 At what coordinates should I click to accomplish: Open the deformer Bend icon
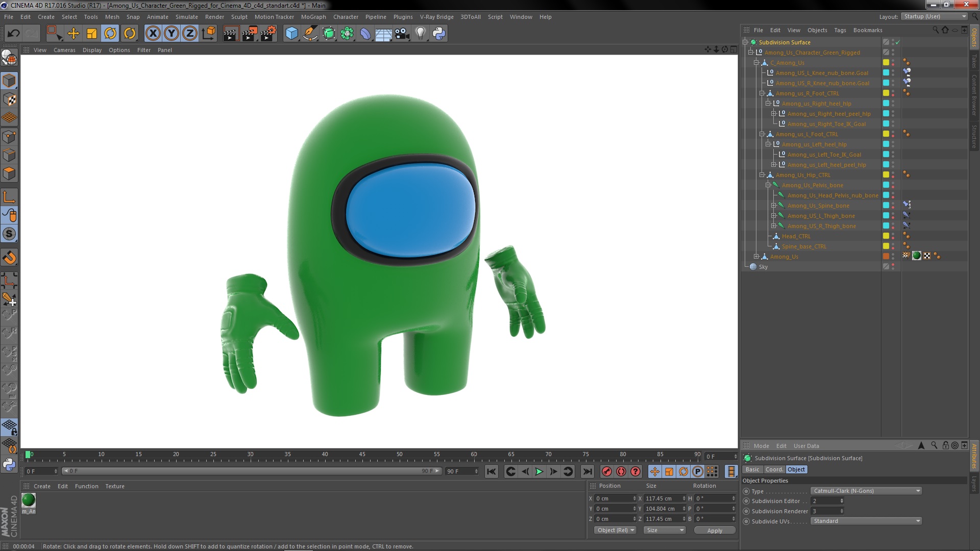(365, 34)
